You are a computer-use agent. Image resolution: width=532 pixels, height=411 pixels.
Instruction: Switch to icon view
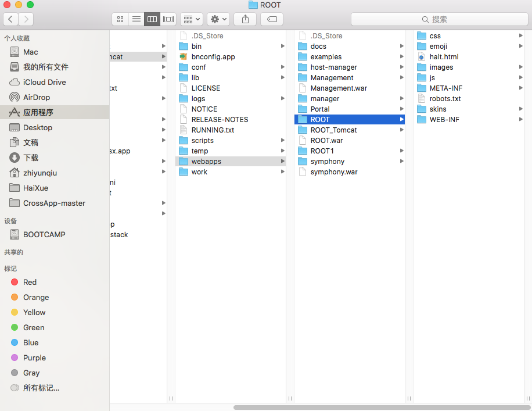pos(120,19)
